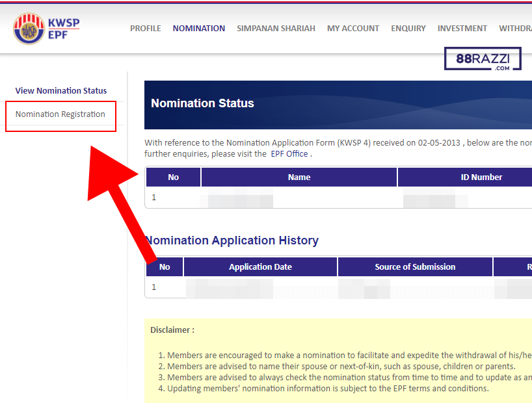This screenshot has width=532, height=403.
Task: Click the Source of Submission column header
Action: pyautogui.click(x=415, y=267)
